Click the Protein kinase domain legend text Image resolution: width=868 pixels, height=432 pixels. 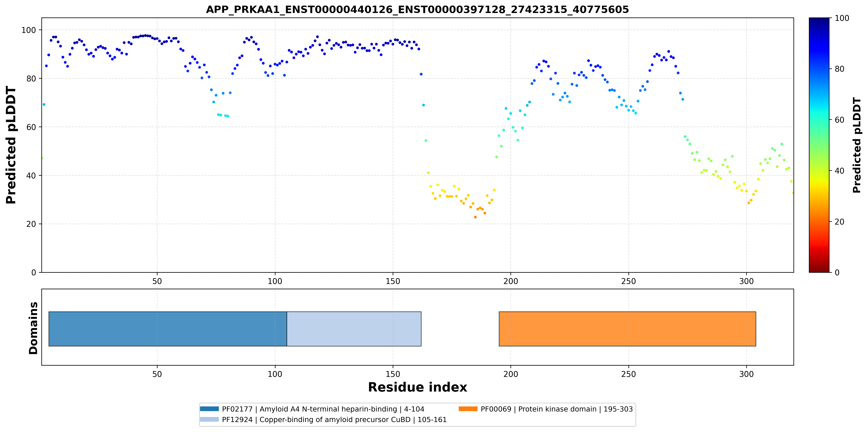pyautogui.click(x=557, y=409)
